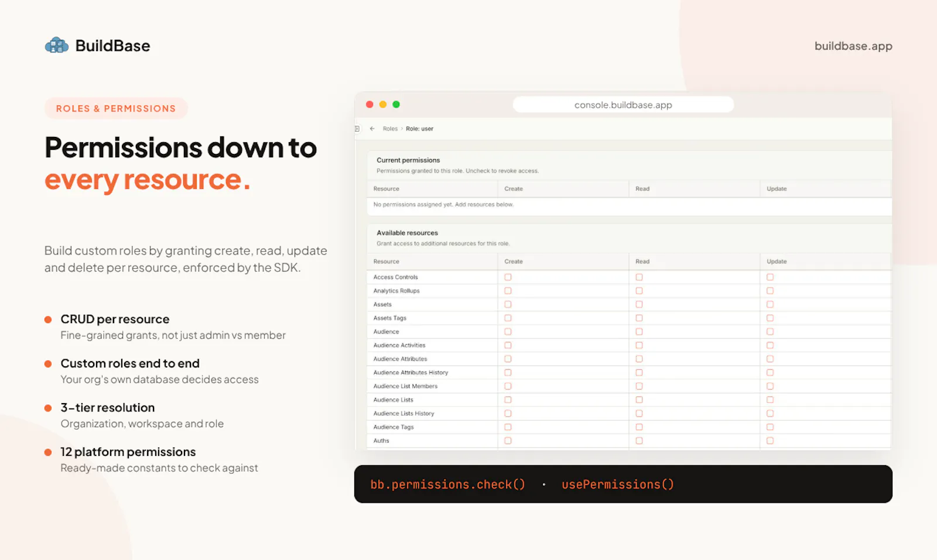Click the 'Role: user' breadcrumb

(420, 129)
